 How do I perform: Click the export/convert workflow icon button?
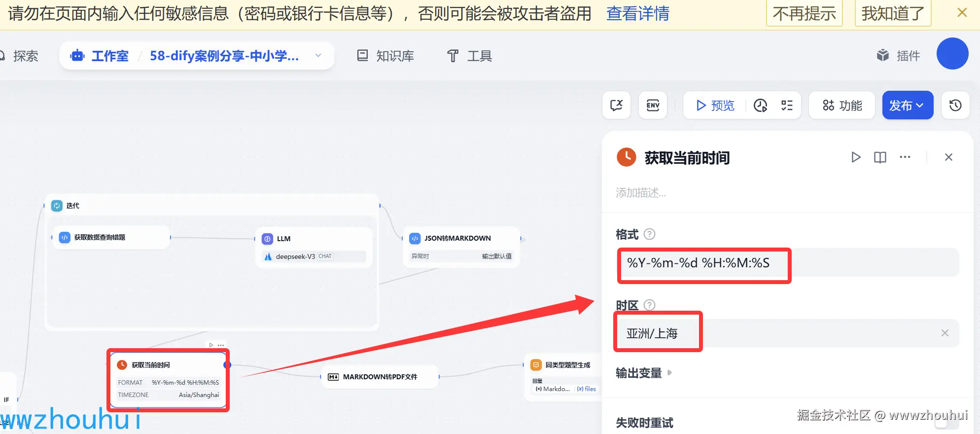[617, 105]
